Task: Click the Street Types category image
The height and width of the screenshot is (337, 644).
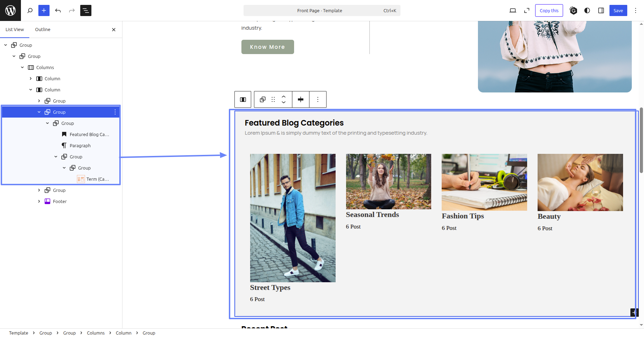Action: [x=293, y=218]
